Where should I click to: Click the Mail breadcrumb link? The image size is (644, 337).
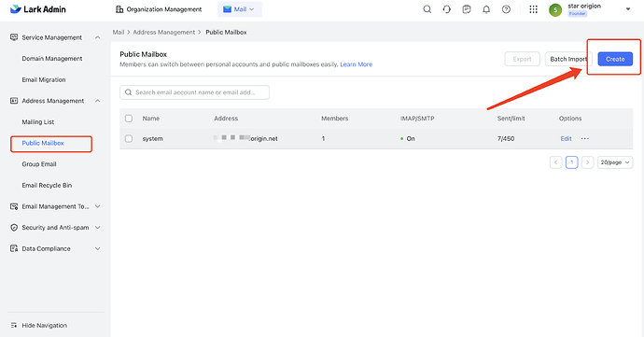point(119,32)
